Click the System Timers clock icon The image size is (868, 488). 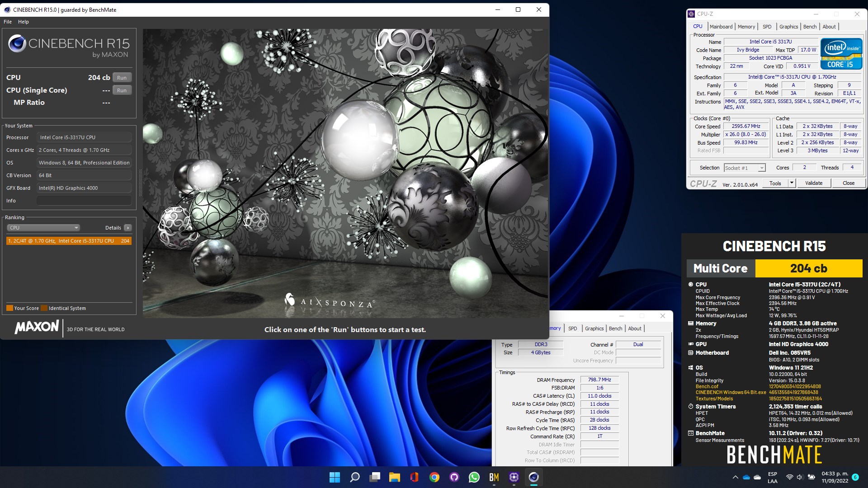coord(691,406)
